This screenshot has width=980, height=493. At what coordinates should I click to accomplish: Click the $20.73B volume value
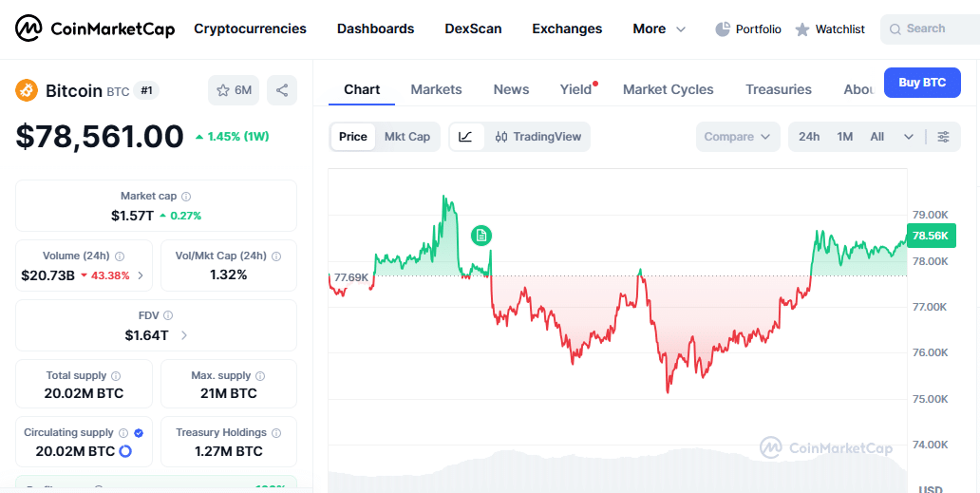pos(47,275)
